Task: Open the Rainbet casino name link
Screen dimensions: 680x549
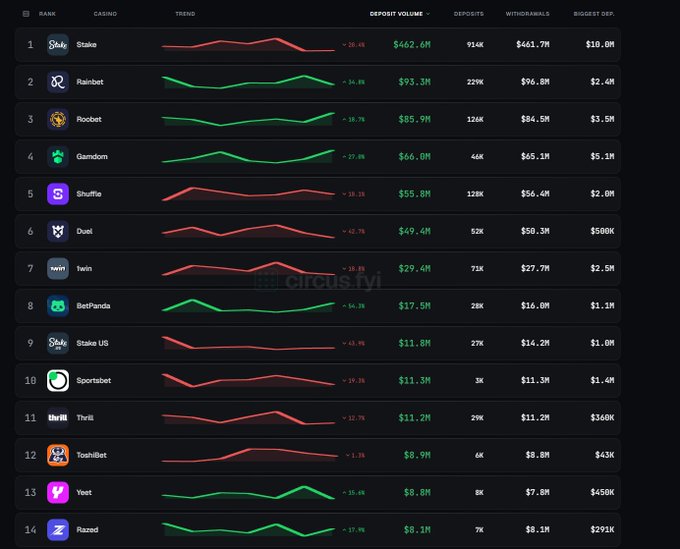Action: pyautogui.click(x=90, y=82)
